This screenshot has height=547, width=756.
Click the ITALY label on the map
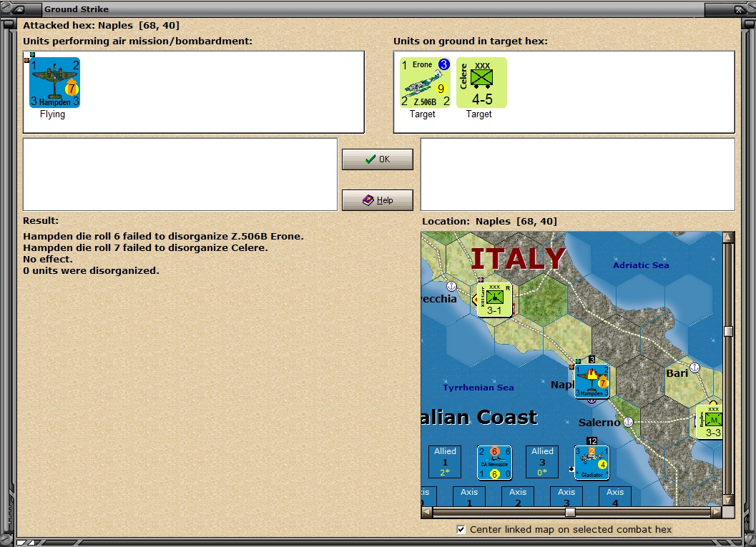[518, 258]
